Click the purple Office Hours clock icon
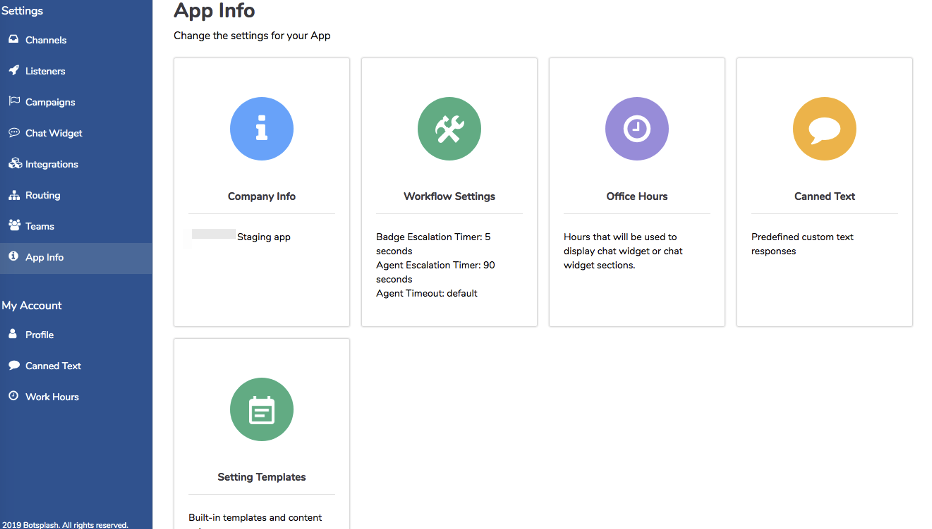 coord(637,129)
